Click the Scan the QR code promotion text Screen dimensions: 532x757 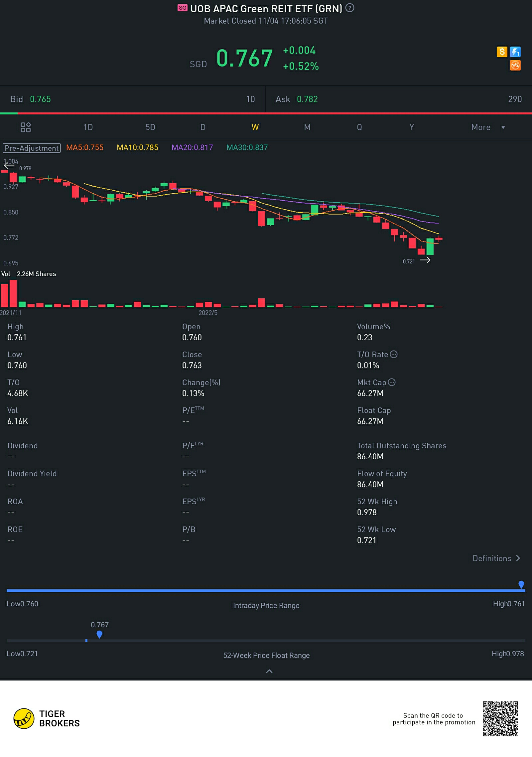coord(434,719)
